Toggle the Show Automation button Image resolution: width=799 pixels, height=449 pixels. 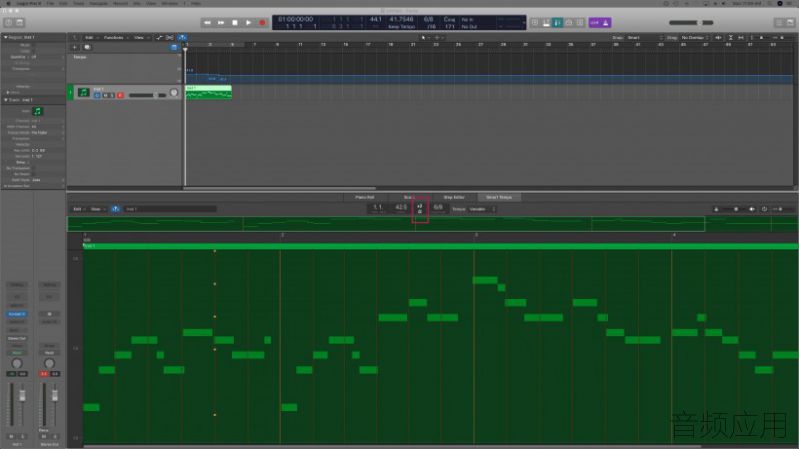[159, 38]
